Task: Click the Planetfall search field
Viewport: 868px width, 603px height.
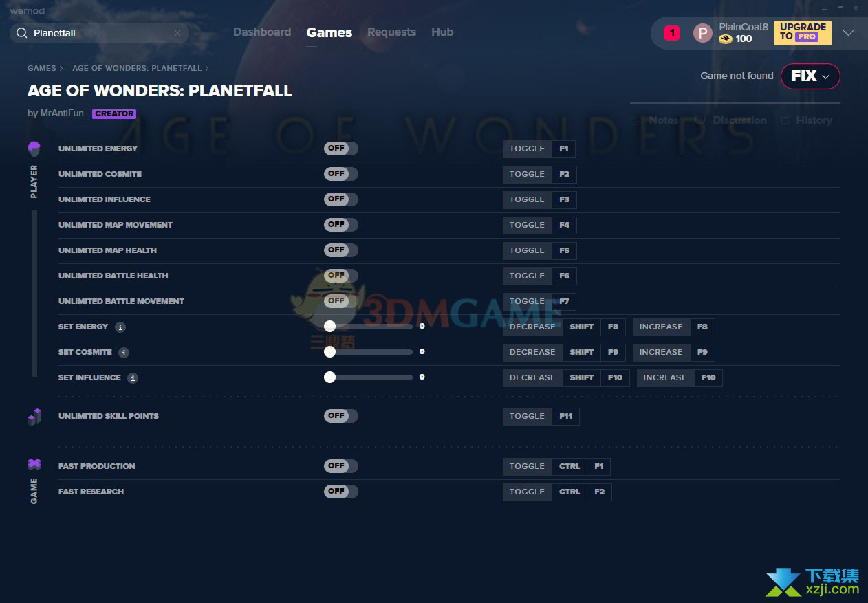Action: coord(99,33)
